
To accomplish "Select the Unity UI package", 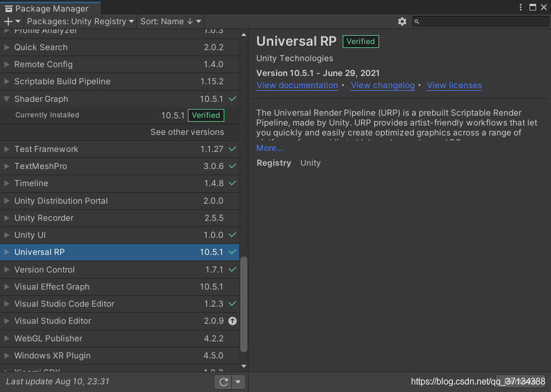I will point(120,235).
